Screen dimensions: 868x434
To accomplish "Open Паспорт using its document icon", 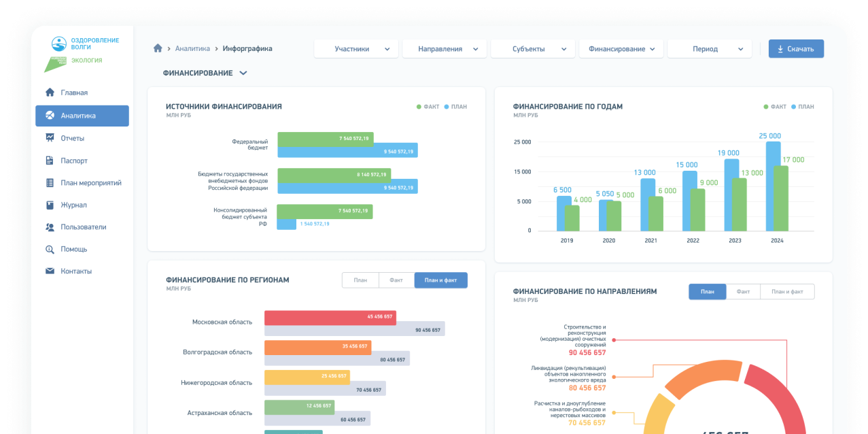I will pos(48,160).
